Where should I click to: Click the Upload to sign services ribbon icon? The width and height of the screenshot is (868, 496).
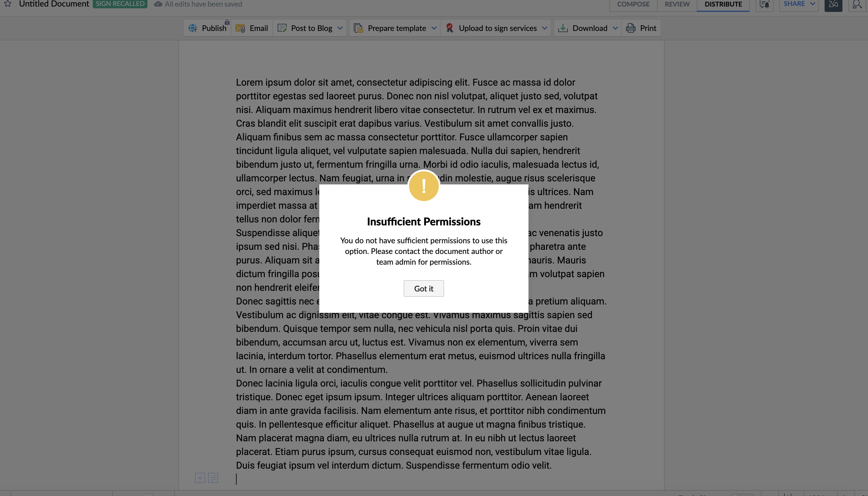pos(449,28)
